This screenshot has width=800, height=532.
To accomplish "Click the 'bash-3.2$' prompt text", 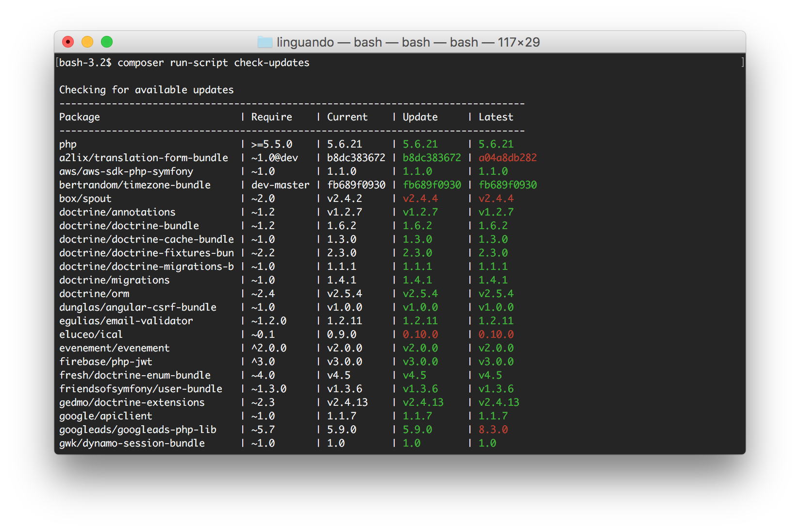I will coord(85,63).
